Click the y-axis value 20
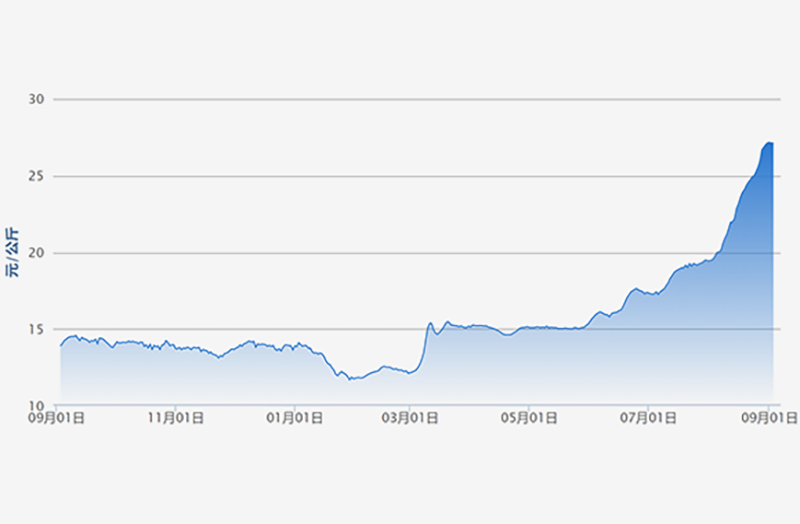Viewport: 800px width, 524px height. coord(38,253)
